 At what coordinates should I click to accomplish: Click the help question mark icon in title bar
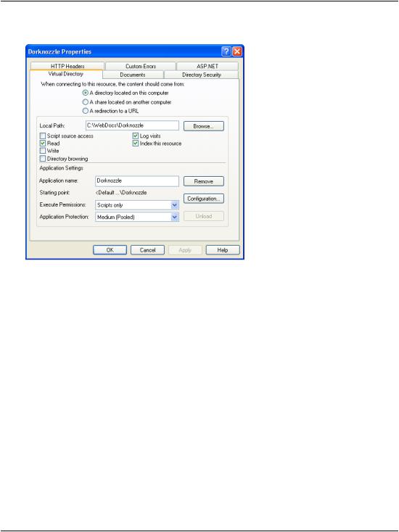(x=226, y=51)
